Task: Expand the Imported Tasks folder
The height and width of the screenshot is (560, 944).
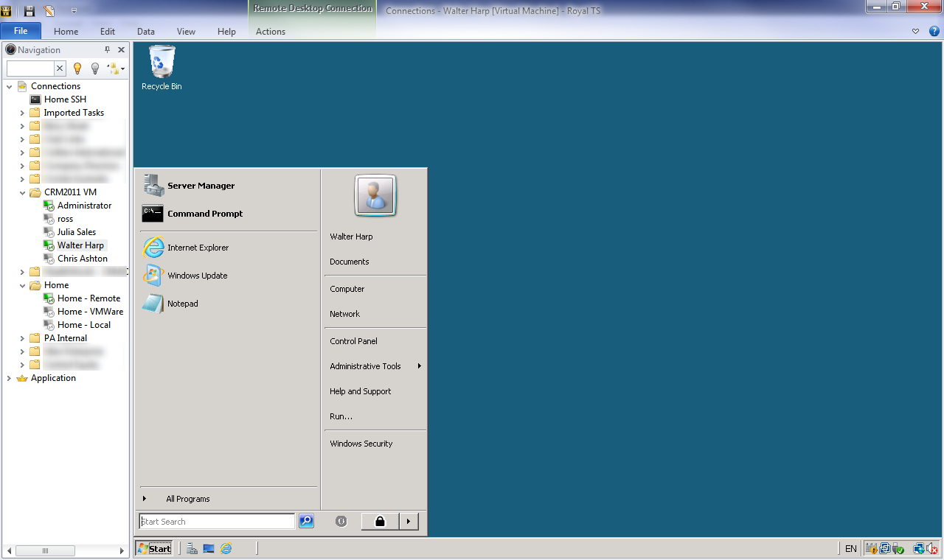Action: [22, 113]
